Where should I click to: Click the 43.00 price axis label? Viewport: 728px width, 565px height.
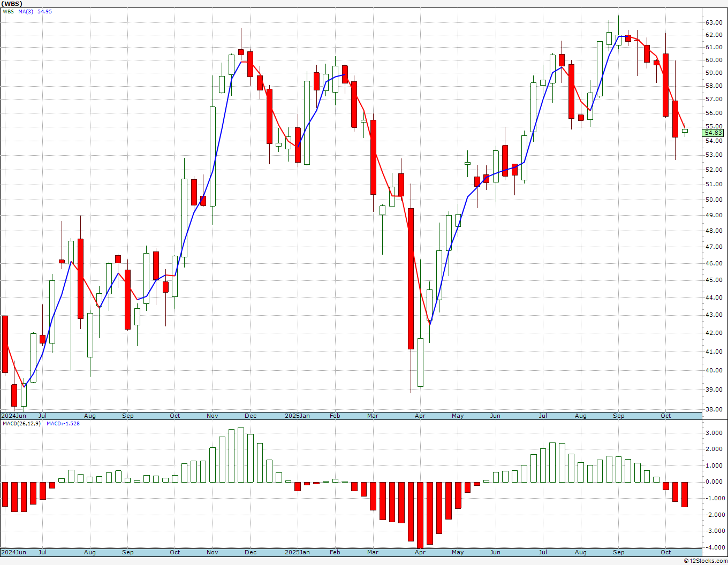tap(714, 315)
